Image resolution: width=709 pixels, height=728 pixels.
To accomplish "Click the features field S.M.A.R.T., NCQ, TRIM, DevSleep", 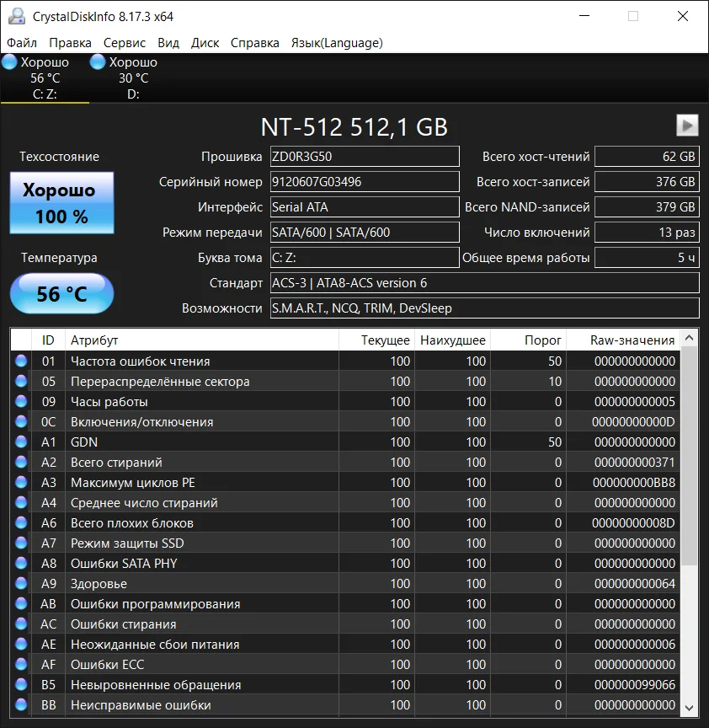I will coord(485,308).
